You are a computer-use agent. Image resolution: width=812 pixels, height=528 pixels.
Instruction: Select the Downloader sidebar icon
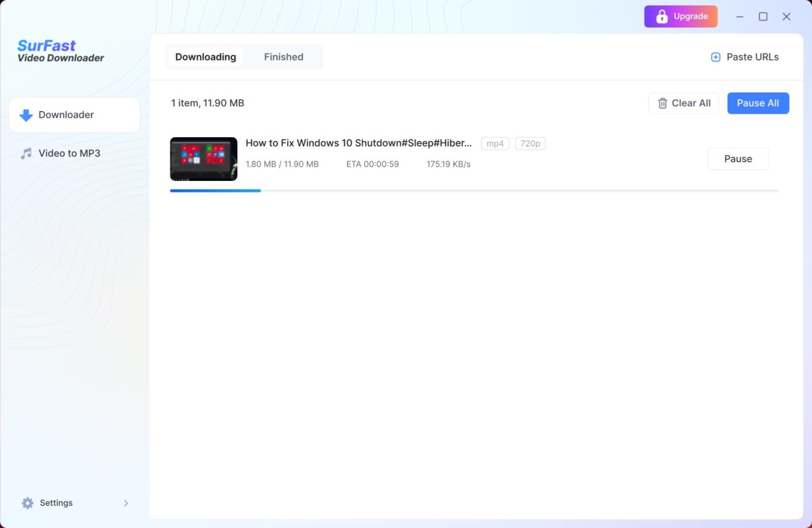[x=26, y=115]
